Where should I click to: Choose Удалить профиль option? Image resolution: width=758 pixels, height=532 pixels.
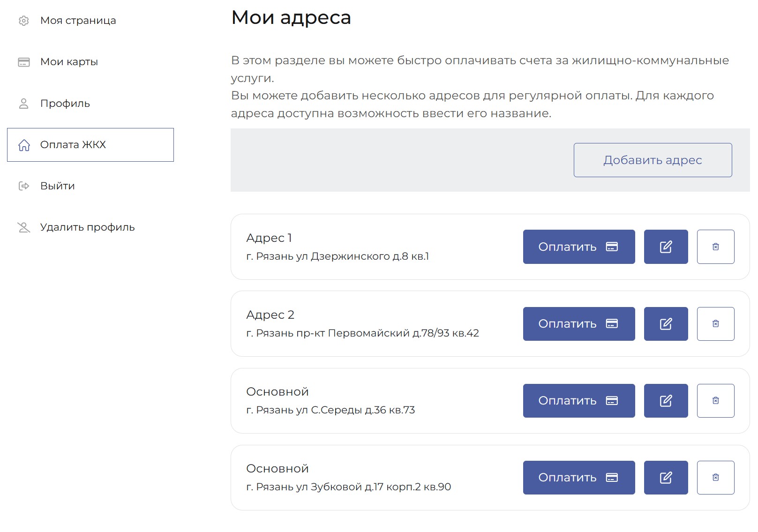point(87,227)
